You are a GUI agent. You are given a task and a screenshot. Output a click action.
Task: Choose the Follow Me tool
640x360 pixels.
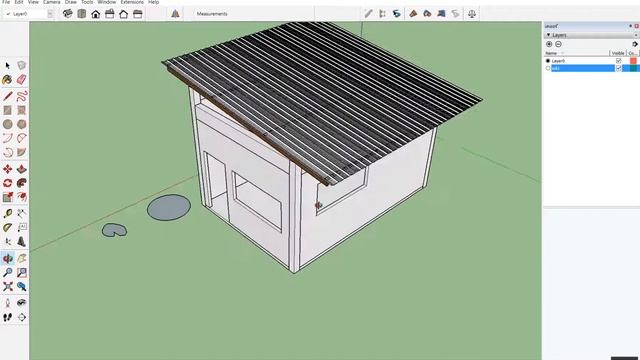22,183
